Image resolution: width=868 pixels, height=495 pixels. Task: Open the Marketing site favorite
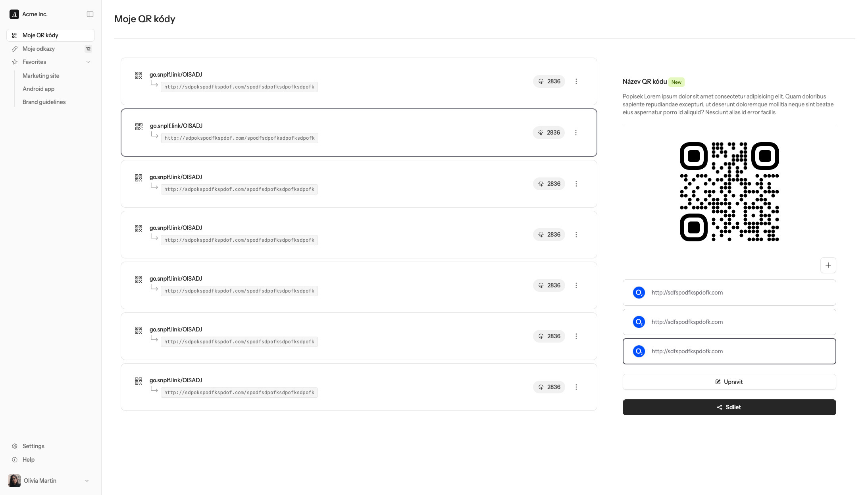pos(41,76)
